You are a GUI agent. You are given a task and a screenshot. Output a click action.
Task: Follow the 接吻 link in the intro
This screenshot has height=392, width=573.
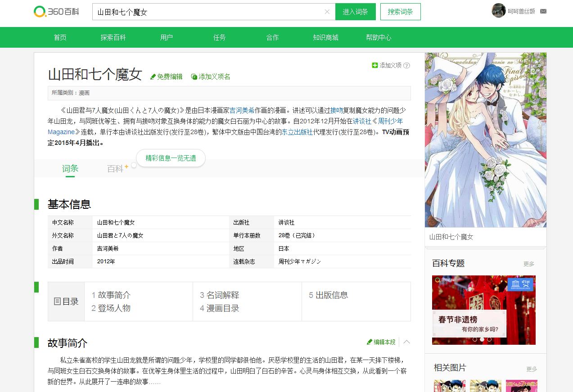(x=337, y=110)
